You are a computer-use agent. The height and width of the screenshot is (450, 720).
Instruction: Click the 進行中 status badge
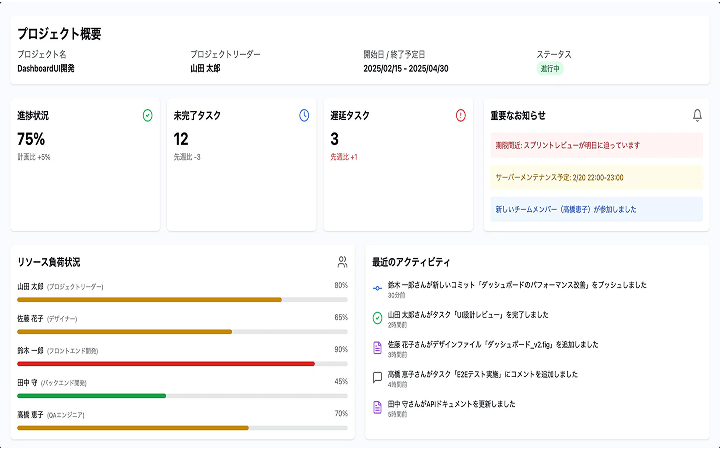[550, 68]
